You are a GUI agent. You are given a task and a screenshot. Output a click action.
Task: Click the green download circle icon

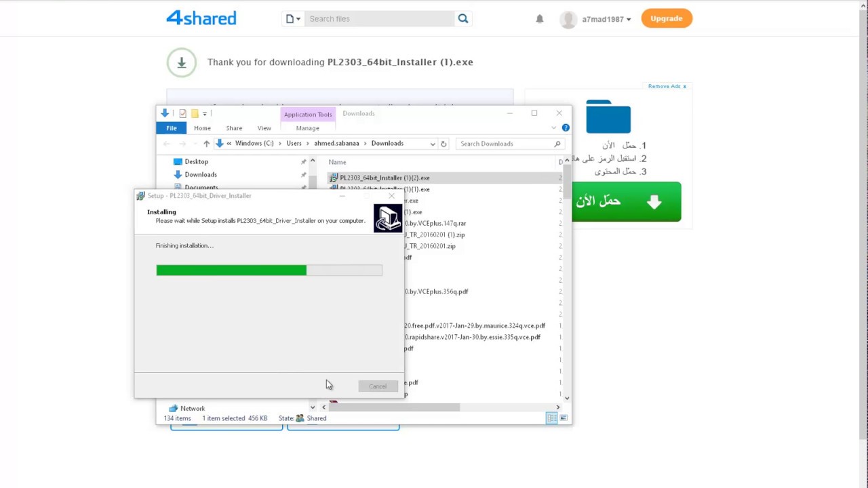(x=181, y=62)
